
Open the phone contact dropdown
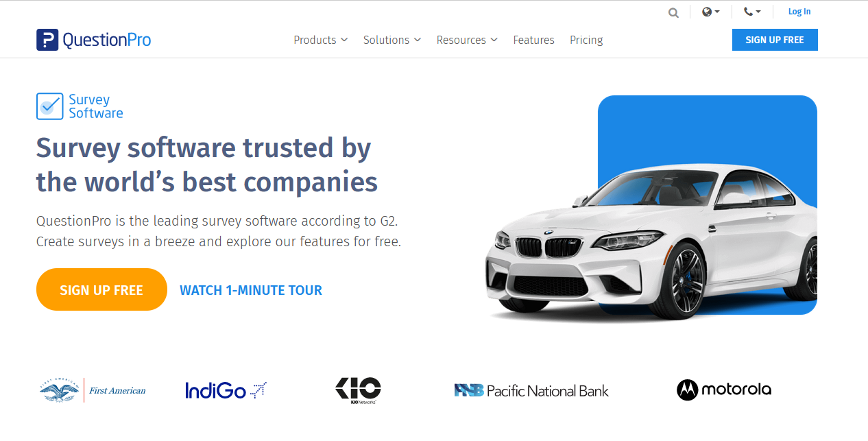click(752, 12)
